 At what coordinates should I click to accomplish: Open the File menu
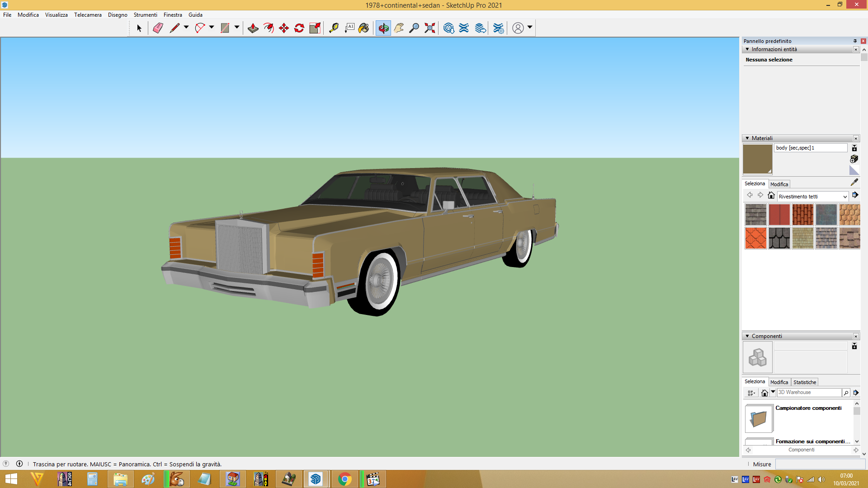[7, 15]
